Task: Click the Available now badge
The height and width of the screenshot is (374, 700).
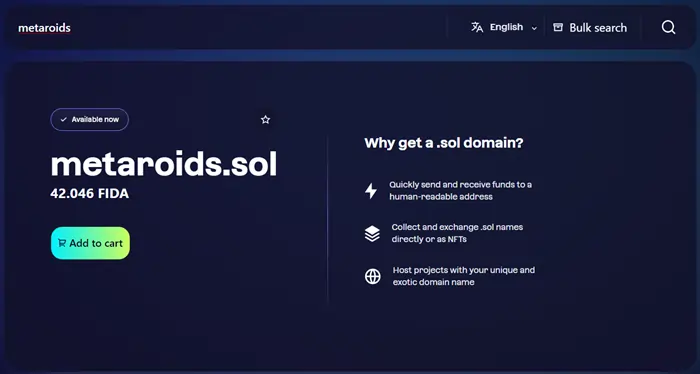Action: [90, 120]
